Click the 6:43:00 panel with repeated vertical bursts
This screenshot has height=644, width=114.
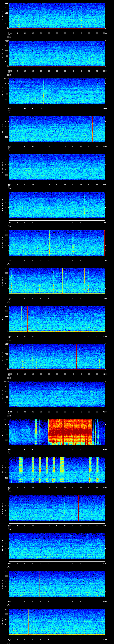(57, 470)
